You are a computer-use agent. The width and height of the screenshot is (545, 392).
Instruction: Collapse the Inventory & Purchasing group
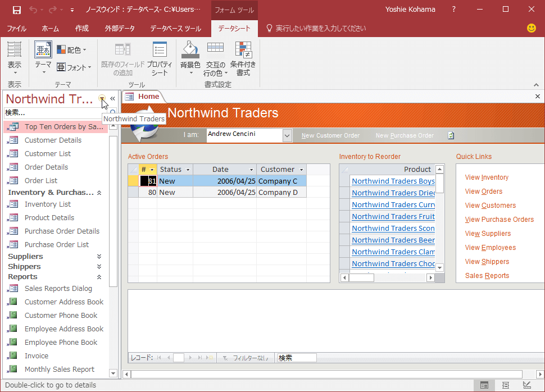pyautogui.click(x=99, y=193)
